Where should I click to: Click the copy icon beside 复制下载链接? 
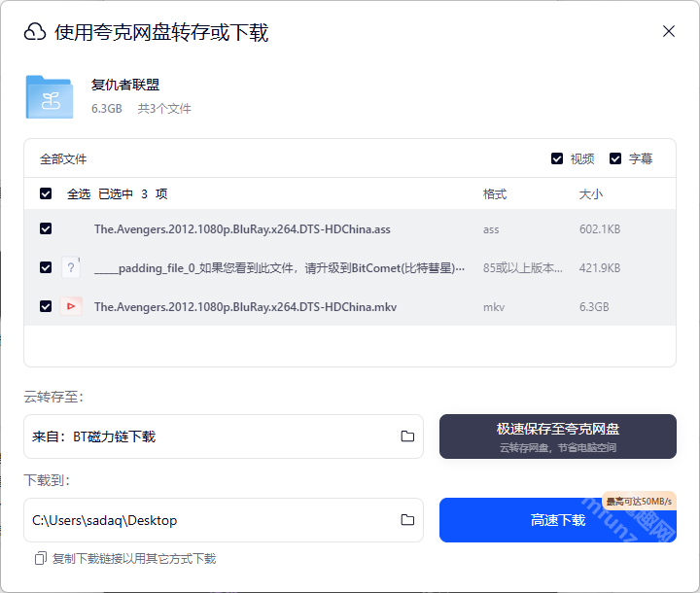pos(40,559)
